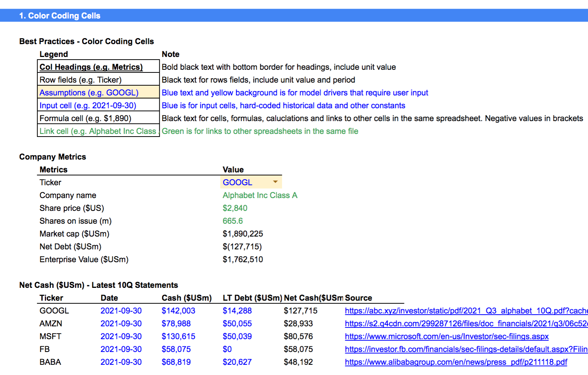Image resolution: width=588 pixels, height=375 pixels.
Task: Select the "Input cell (e.g. 2021-09-30)" legend cell
Action: (98, 105)
